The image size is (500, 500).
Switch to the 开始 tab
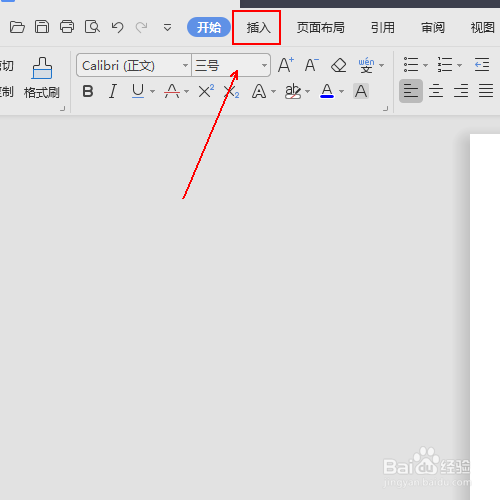click(209, 27)
